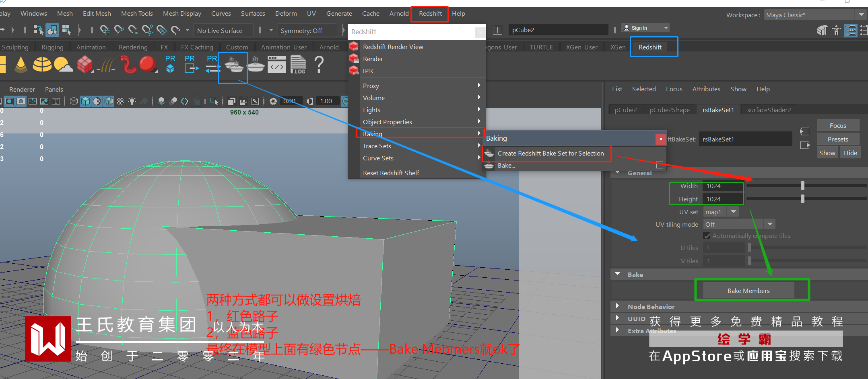Screen dimensions: 868x379
Task: Toggle Automatically compute tiles checkbox
Action: (707, 236)
